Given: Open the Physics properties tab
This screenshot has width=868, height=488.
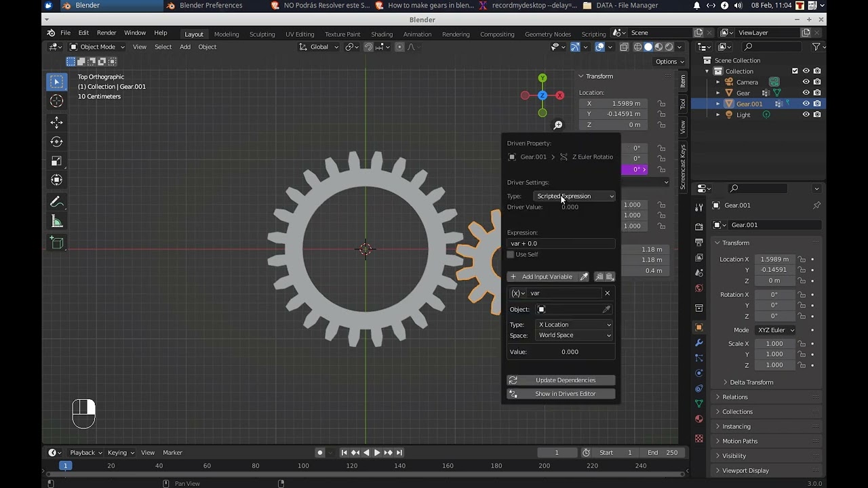Looking at the screenshot, I should 699,373.
